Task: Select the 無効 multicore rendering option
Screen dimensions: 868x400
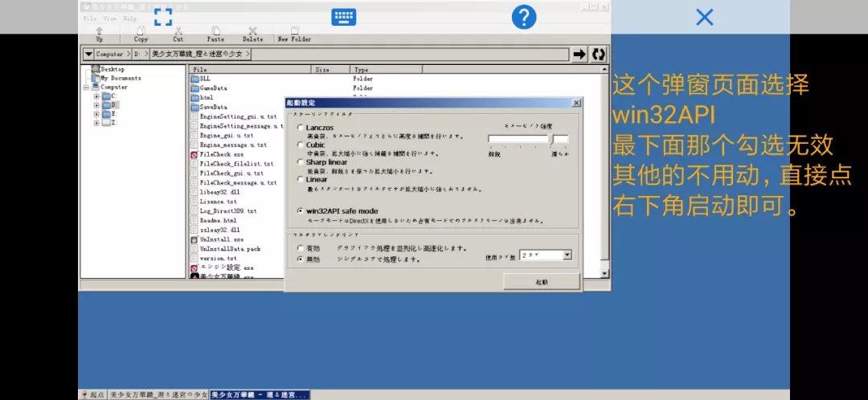Action: (x=301, y=259)
